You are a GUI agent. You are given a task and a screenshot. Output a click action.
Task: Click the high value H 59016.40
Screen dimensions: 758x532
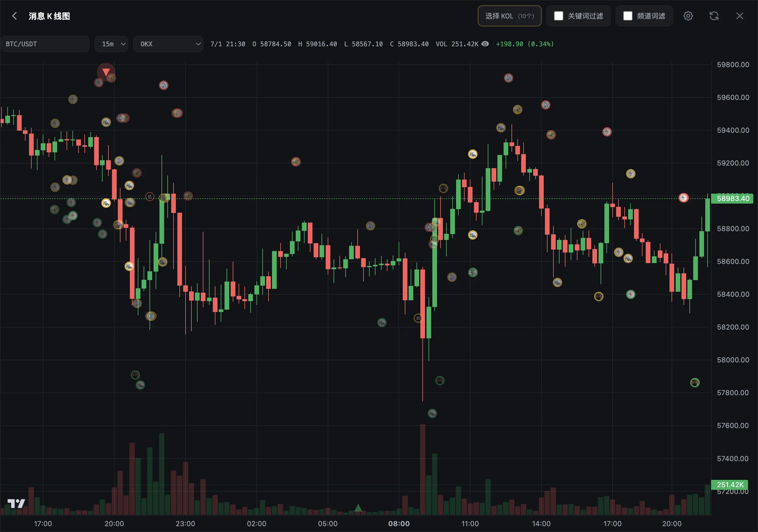click(317, 44)
